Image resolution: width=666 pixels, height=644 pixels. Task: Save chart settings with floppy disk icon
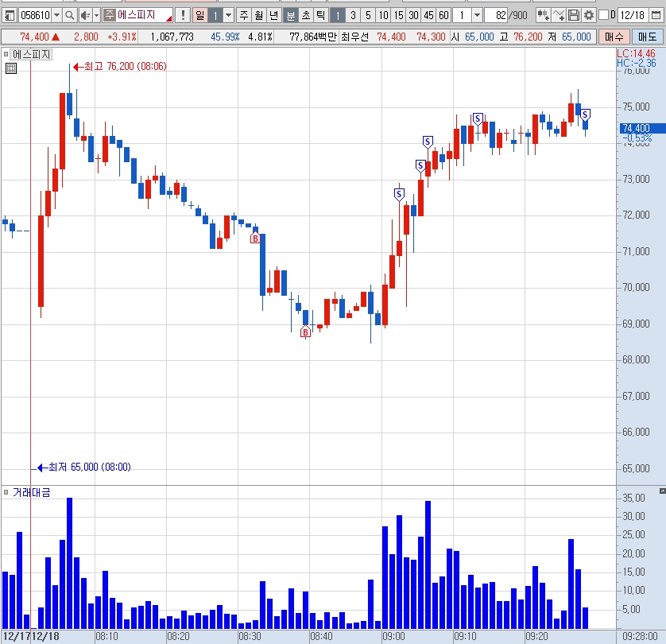pos(573,16)
